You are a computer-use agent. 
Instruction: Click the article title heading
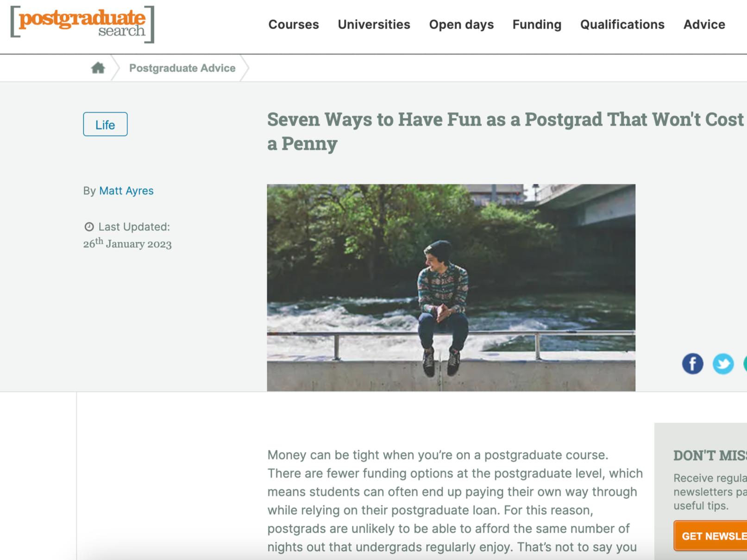coord(505,131)
